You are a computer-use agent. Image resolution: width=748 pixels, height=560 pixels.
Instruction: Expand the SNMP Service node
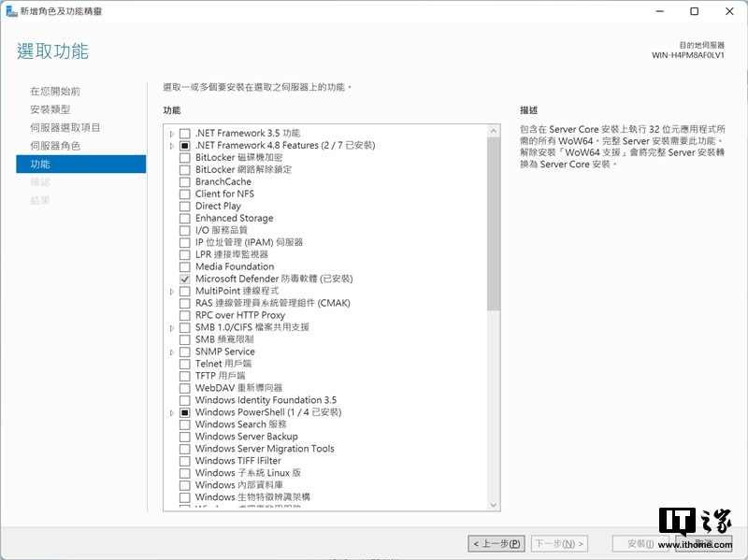click(x=172, y=352)
